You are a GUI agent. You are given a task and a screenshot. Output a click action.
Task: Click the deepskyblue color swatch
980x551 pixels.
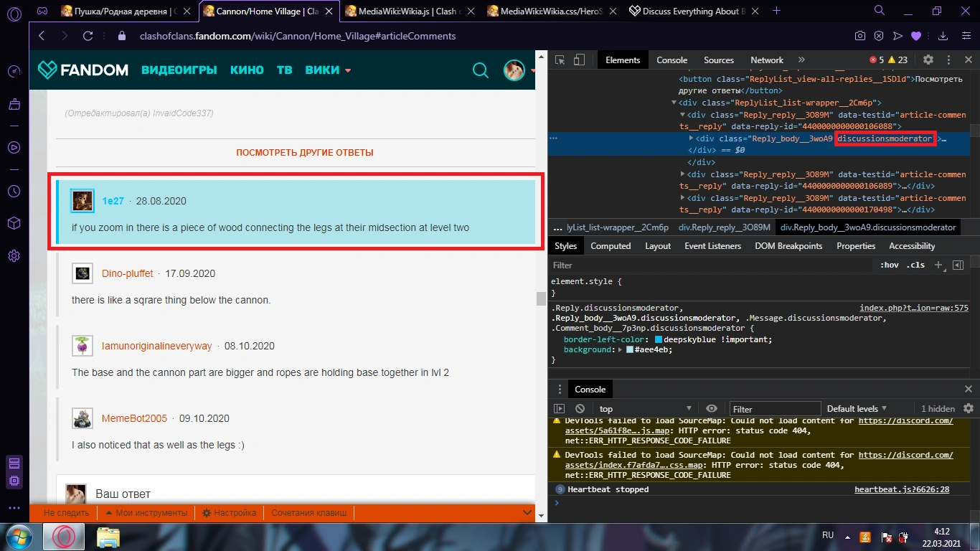(x=659, y=339)
